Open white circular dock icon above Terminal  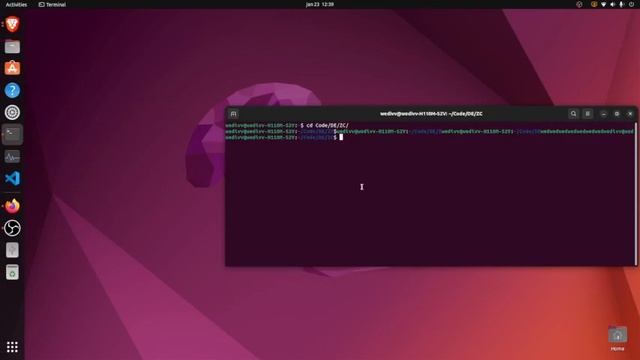point(12,112)
